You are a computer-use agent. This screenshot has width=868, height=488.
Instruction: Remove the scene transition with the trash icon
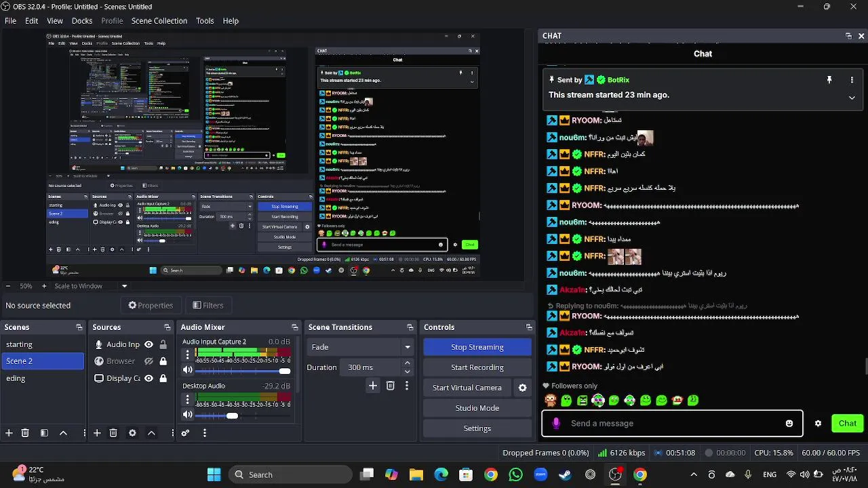(390, 386)
